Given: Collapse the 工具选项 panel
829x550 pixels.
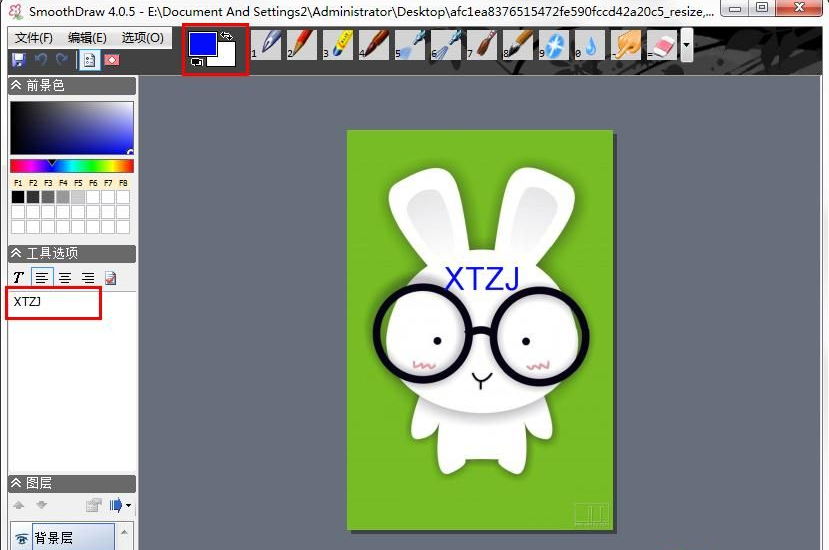Looking at the screenshot, I should coord(17,253).
